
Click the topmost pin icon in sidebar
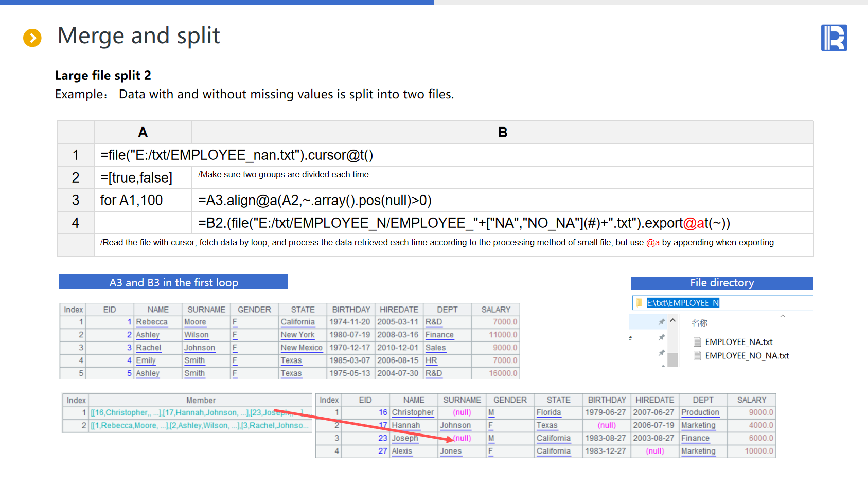[x=662, y=322]
